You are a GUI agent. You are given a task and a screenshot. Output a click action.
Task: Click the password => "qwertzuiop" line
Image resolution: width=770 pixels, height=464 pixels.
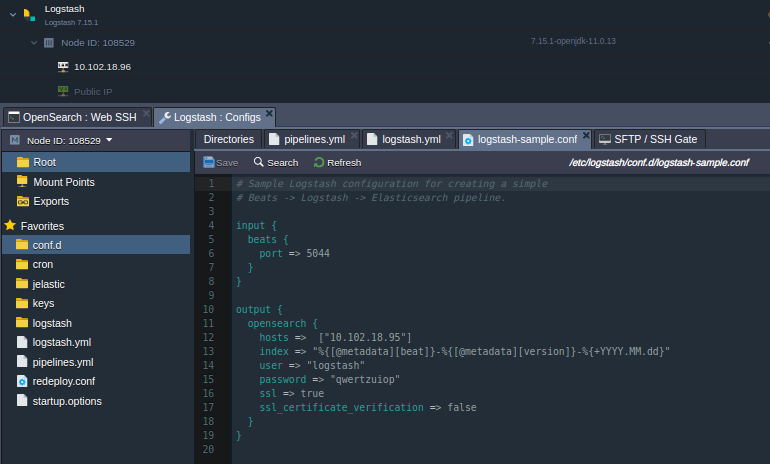(x=330, y=380)
